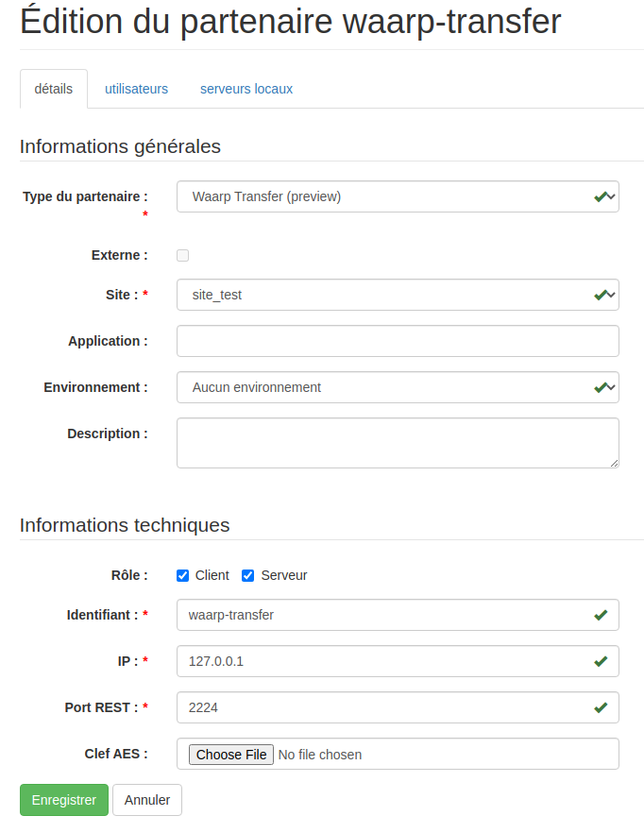The height and width of the screenshot is (833, 644).
Task: Click the Application label
Action: point(108,341)
